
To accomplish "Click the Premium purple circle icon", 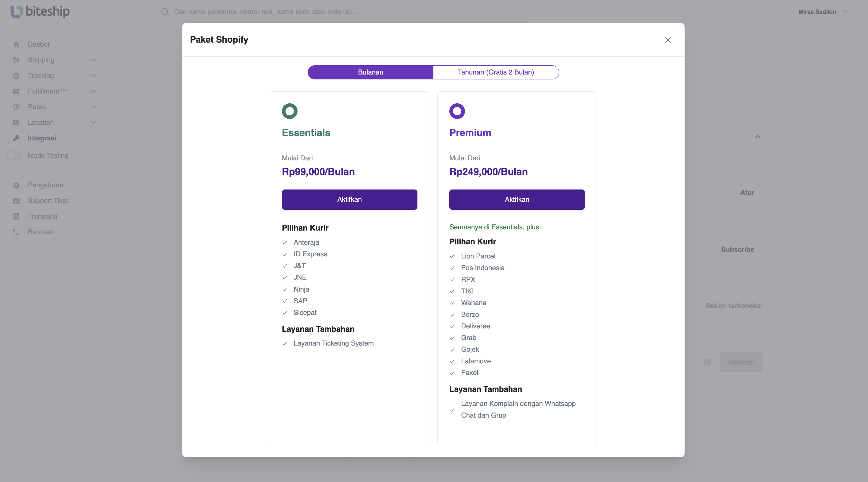I will pos(457,111).
